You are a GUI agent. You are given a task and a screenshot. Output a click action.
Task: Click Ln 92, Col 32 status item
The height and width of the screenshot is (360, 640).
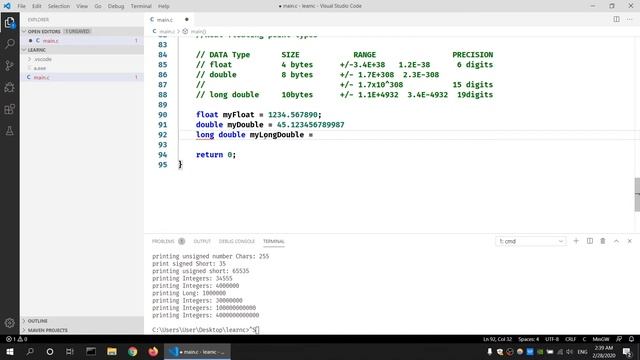pyautogui.click(x=497, y=339)
